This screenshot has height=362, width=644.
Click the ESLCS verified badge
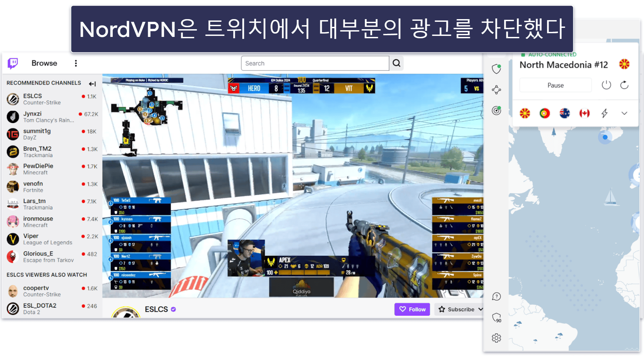pos(173,309)
